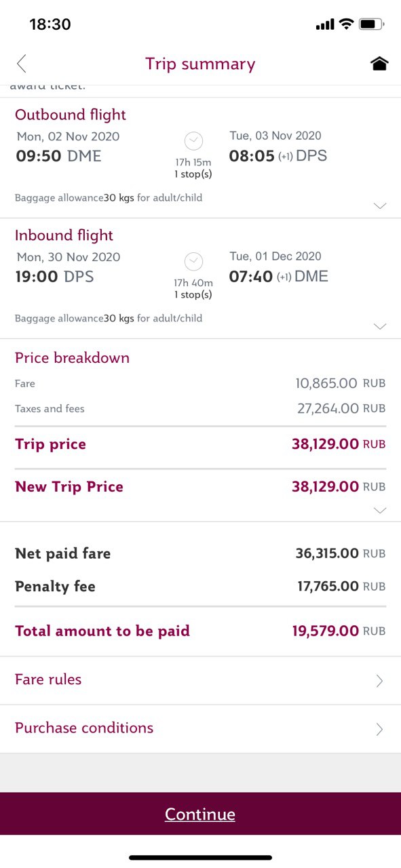Tap the Total amount to be paid row
This screenshot has width=401, height=868.
pyautogui.click(x=200, y=631)
